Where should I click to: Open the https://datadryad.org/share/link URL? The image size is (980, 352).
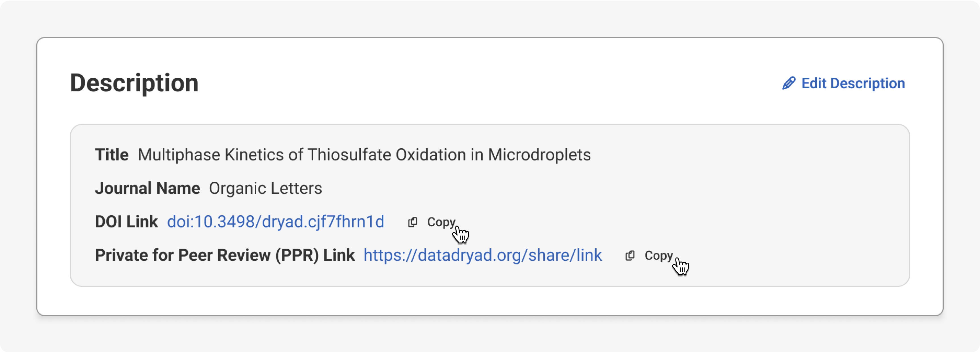point(482,255)
